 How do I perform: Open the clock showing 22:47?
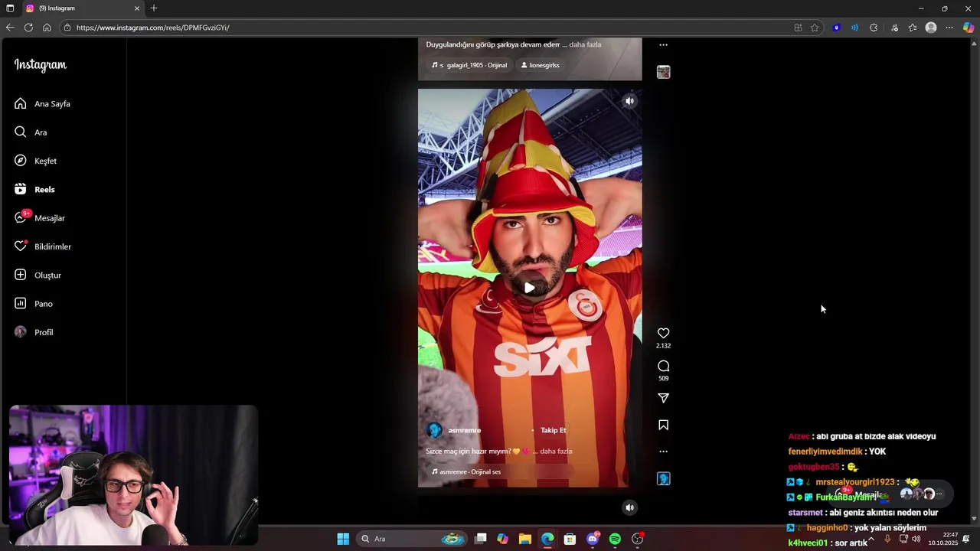click(x=943, y=539)
